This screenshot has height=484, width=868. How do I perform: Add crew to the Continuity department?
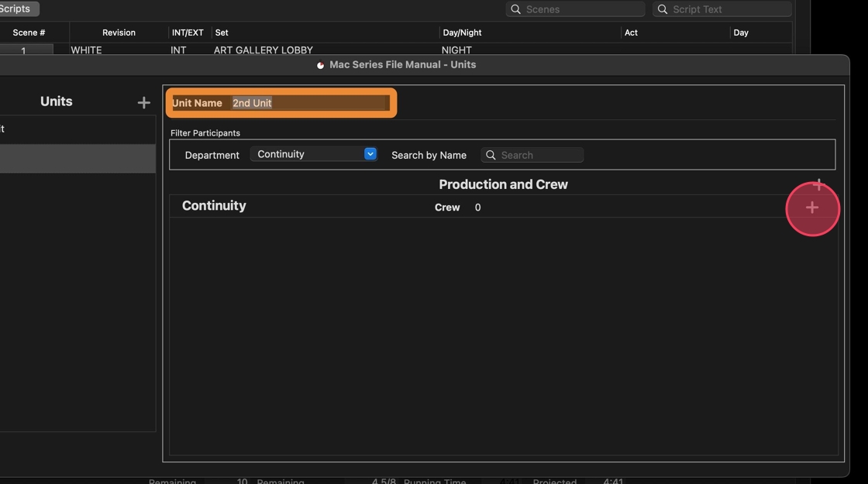(x=811, y=208)
